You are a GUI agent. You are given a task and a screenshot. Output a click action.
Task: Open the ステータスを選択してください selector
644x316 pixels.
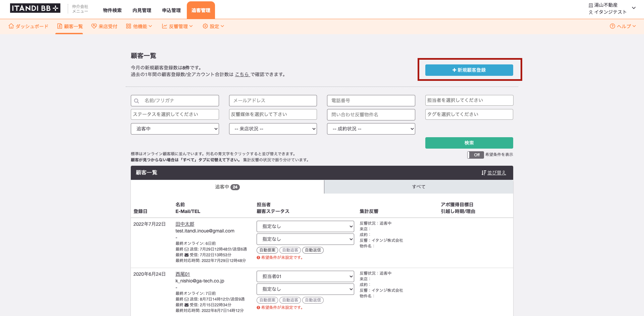point(175,114)
